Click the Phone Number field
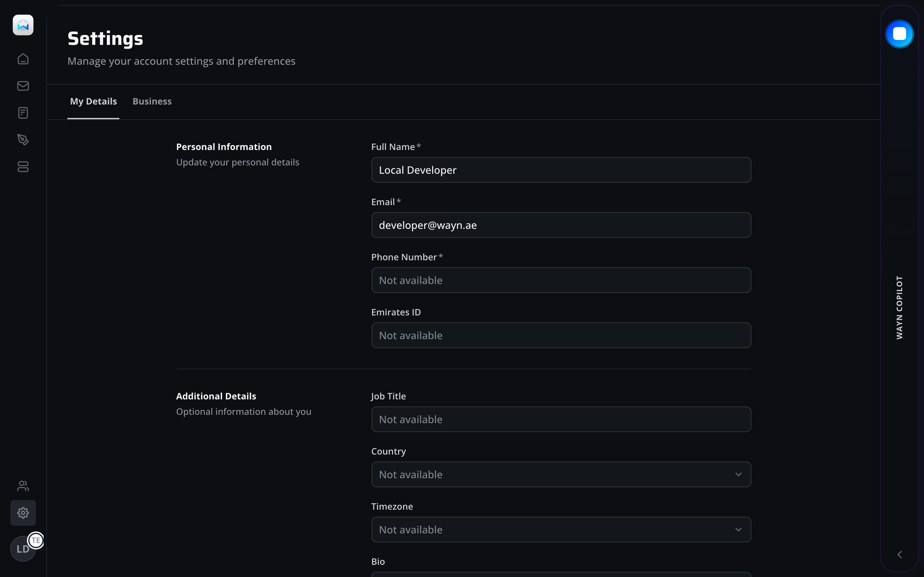Image resolution: width=924 pixels, height=577 pixels. pyautogui.click(x=561, y=280)
